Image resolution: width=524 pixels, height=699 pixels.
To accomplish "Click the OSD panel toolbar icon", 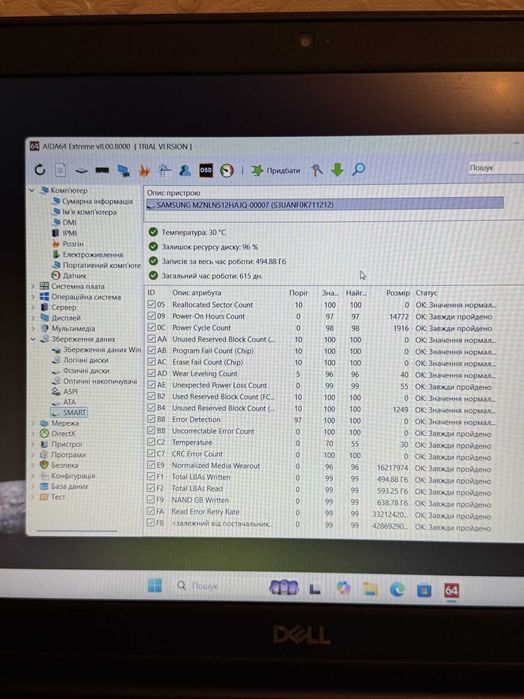I will click(x=206, y=170).
